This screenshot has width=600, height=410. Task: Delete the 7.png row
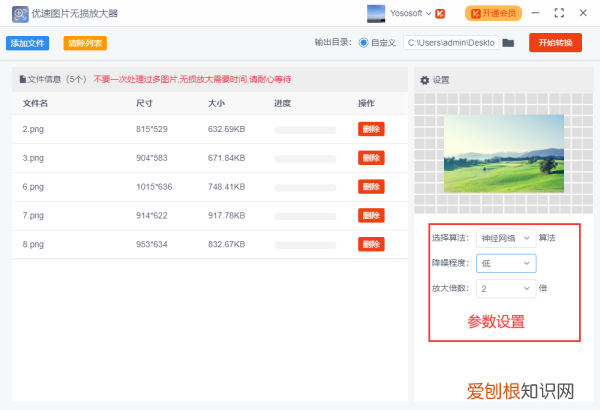[x=371, y=215]
